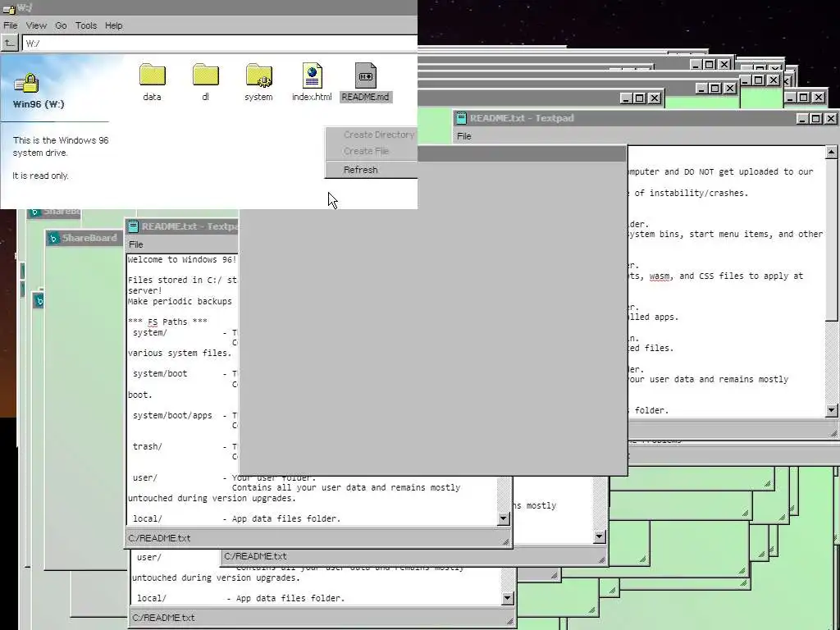Click the ShareBoard title bar icon
This screenshot has width=840, height=630.
point(53,239)
